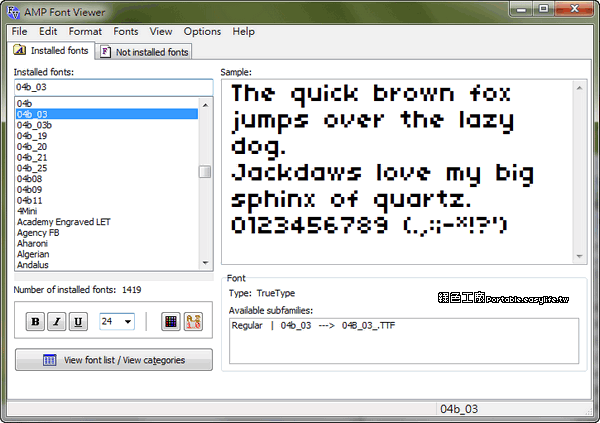Select font 04b_20 in the list
The height and width of the screenshot is (423, 600).
(x=107, y=146)
